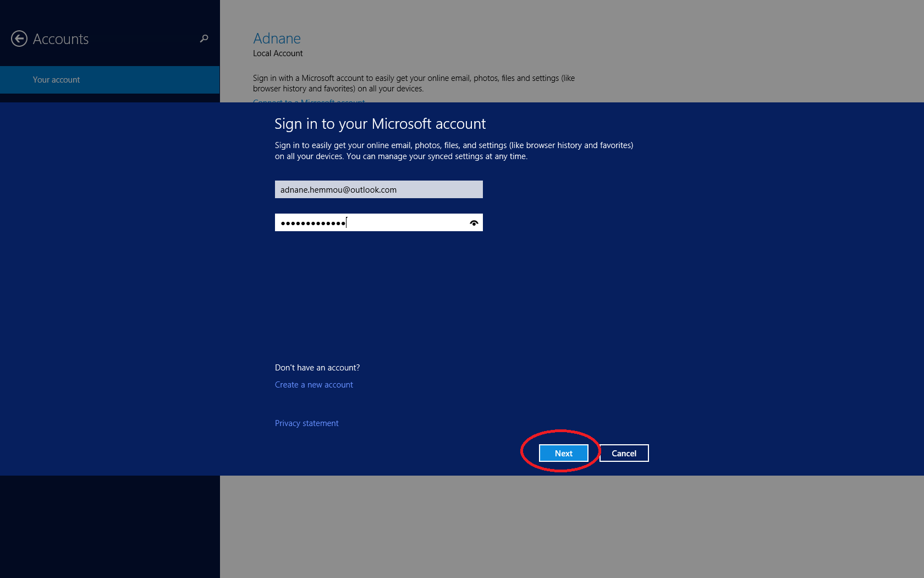Viewport: 924px width, 578px height.
Task: Click the back arrow beside Accounts
Action: pyautogui.click(x=19, y=39)
